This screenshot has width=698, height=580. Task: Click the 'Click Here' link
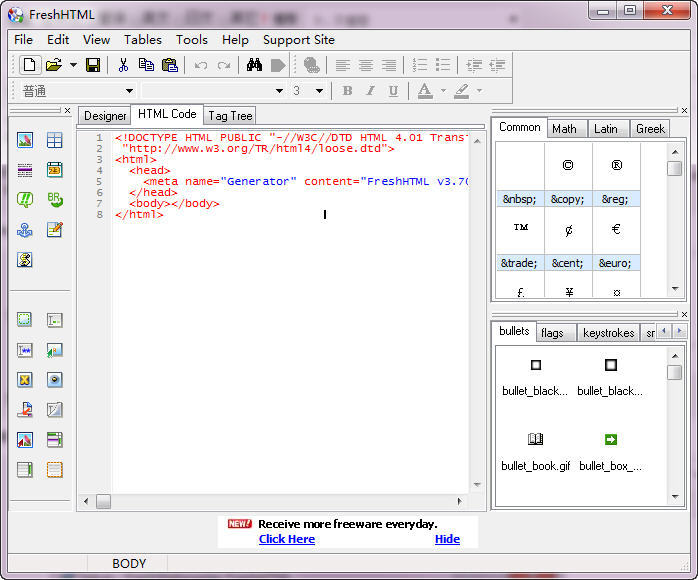286,539
